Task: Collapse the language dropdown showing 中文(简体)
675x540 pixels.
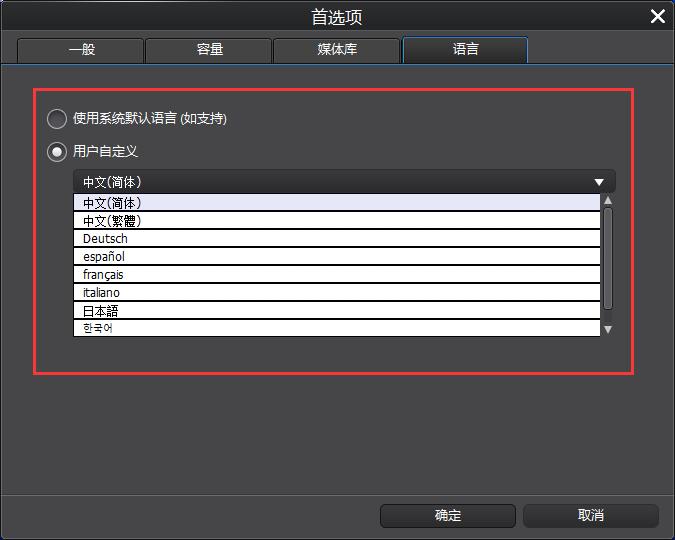Action: click(x=344, y=182)
